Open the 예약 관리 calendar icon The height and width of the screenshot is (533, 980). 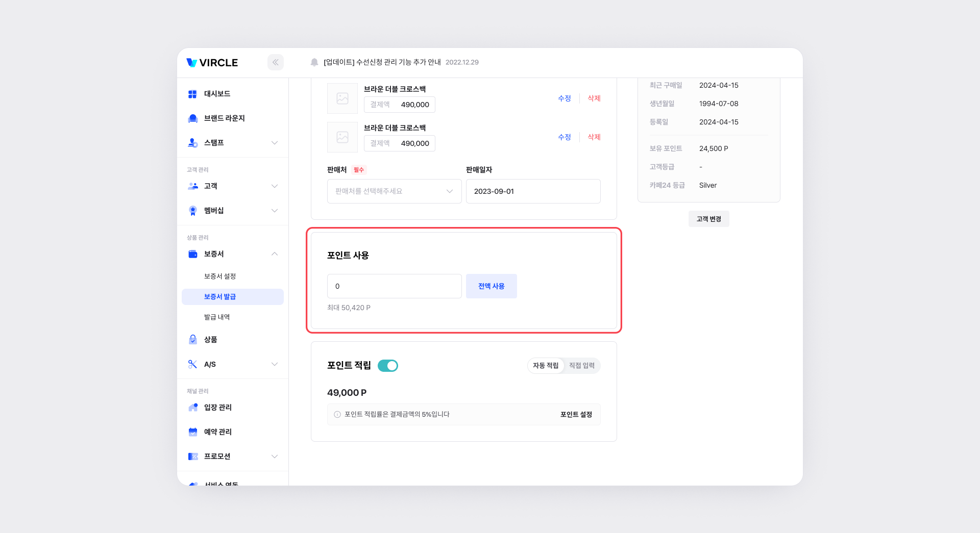coord(192,432)
